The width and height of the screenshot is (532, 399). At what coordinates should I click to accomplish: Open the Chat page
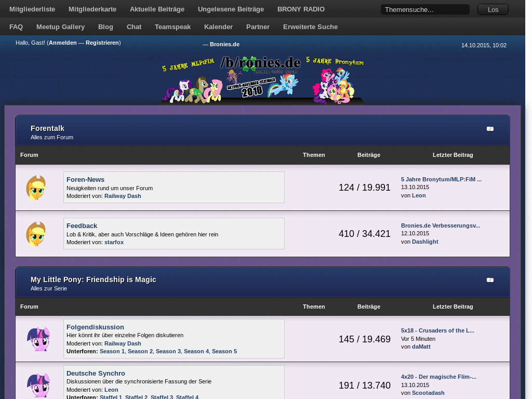pyautogui.click(x=134, y=27)
